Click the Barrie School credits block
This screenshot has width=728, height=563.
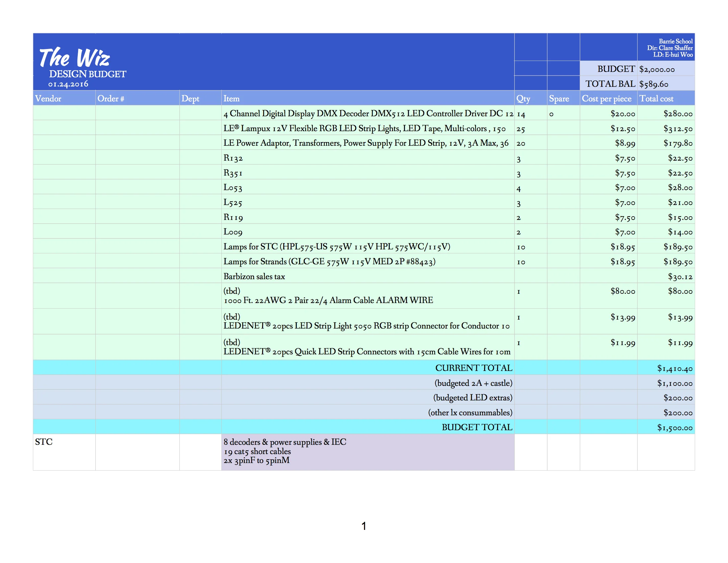click(670, 48)
